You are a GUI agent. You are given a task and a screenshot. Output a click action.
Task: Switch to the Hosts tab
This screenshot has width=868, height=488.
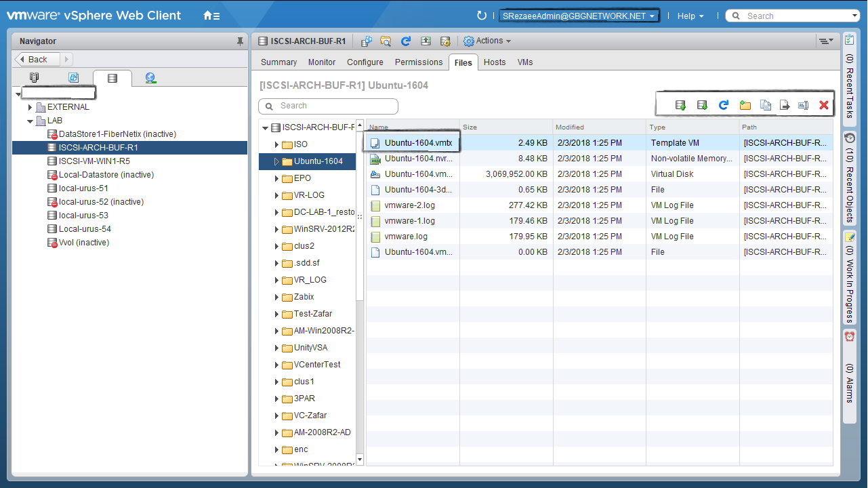495,62
